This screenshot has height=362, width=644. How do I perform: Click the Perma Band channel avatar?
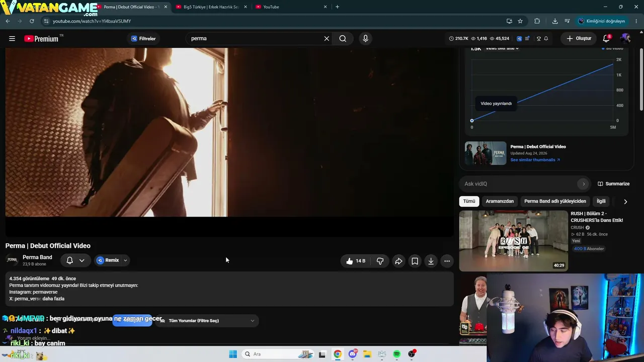(x=12, y=260)
